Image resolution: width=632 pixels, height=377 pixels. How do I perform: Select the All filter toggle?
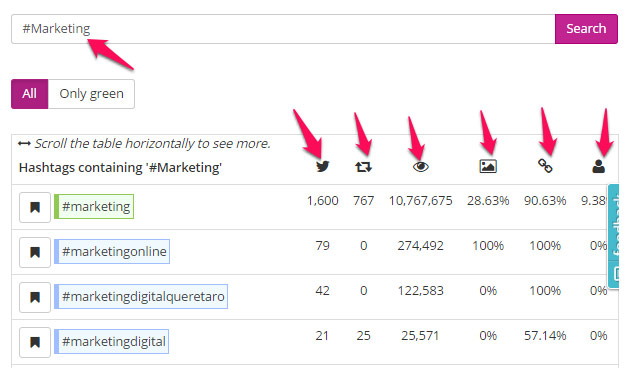29,94
